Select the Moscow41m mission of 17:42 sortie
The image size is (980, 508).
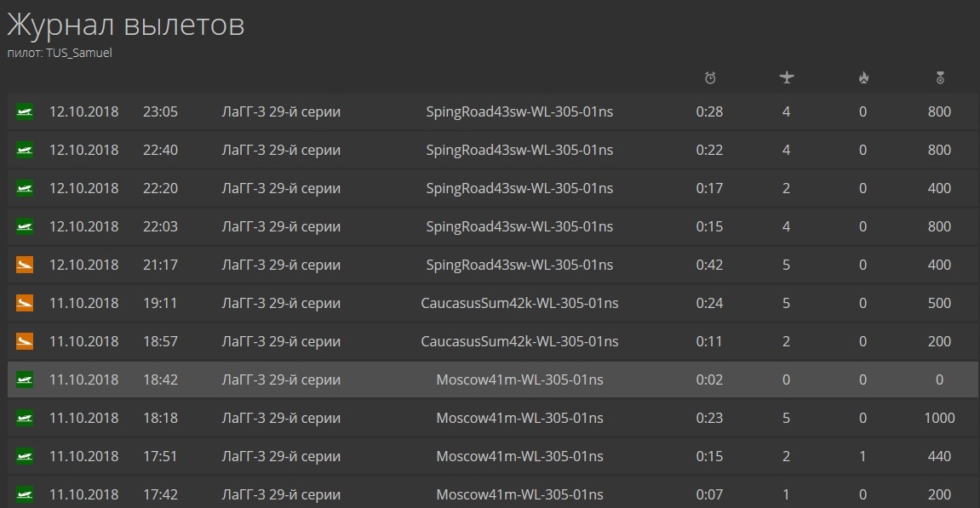pos(519,494)
